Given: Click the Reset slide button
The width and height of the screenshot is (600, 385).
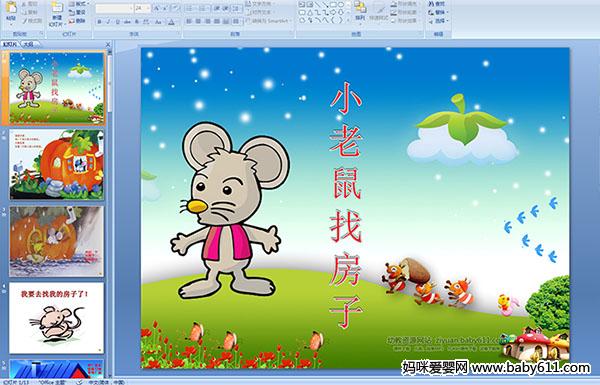Looking at the screenshot, I should pyautogui.click(x=77, y=12).
